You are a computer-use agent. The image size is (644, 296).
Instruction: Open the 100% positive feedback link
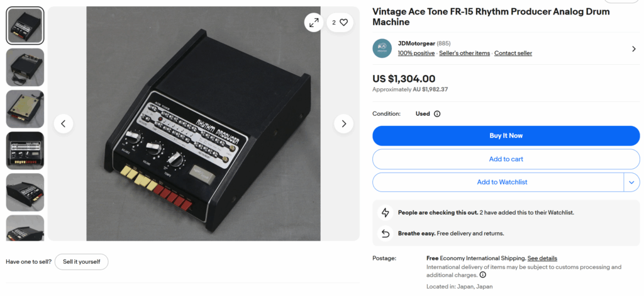click(x=416, y=54)
